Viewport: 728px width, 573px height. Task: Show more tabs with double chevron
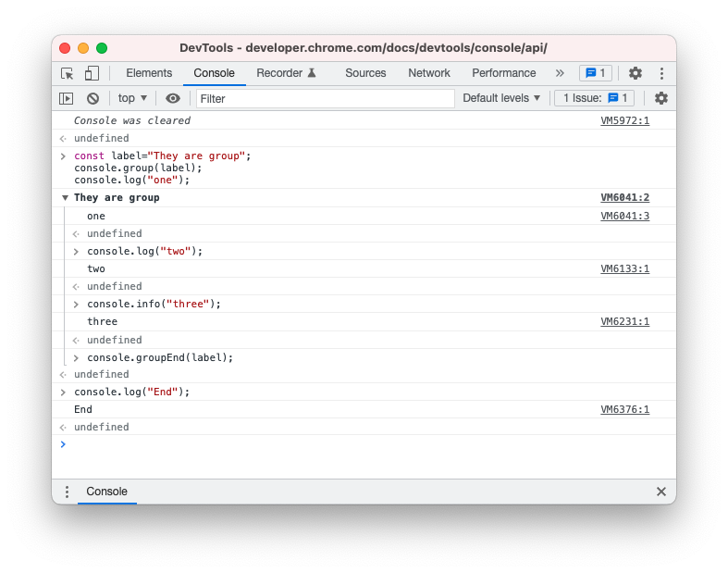pos(560,73)
